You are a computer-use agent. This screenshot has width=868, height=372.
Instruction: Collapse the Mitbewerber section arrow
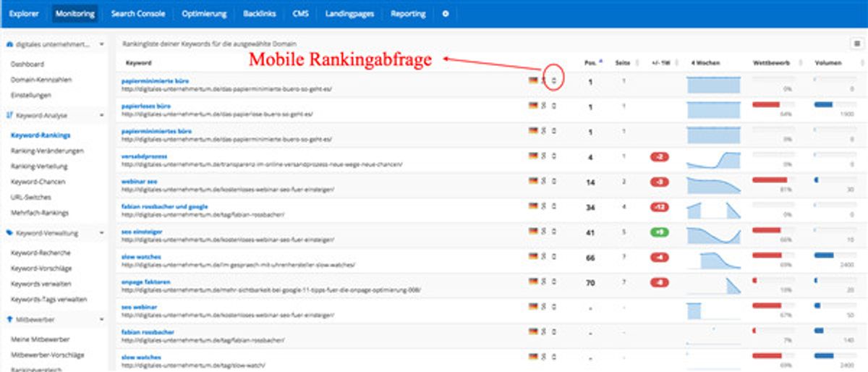[101, 319]
